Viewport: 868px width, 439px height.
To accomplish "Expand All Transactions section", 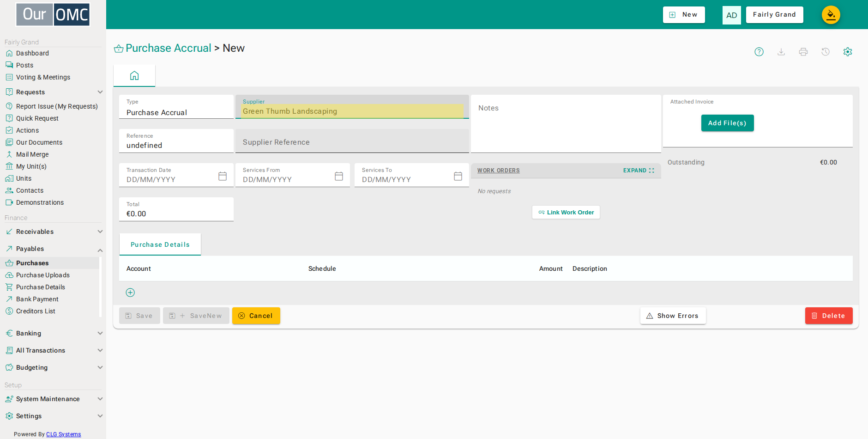I will [53, 350].
